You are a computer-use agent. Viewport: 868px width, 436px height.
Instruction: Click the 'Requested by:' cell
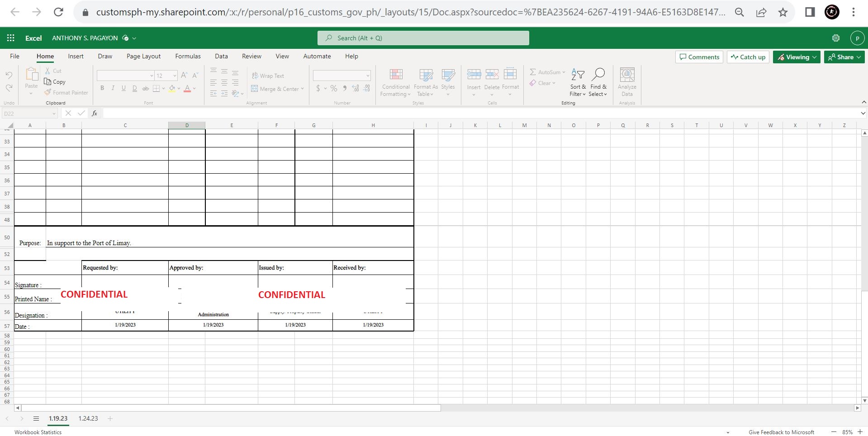pyautogui.click(x=125, y=268)
